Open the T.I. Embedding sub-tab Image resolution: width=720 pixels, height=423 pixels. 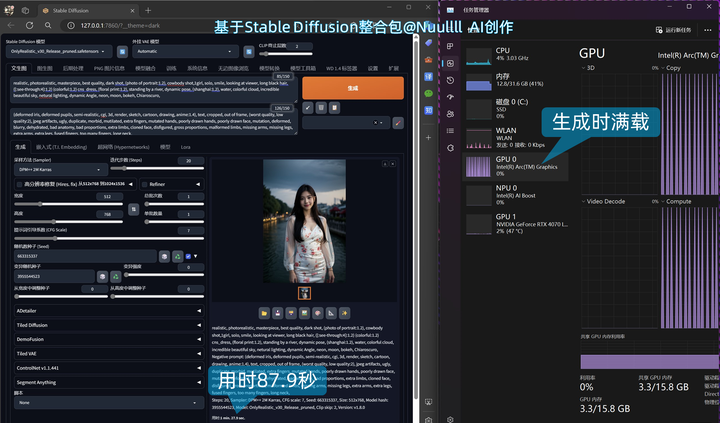click(62, 147)
